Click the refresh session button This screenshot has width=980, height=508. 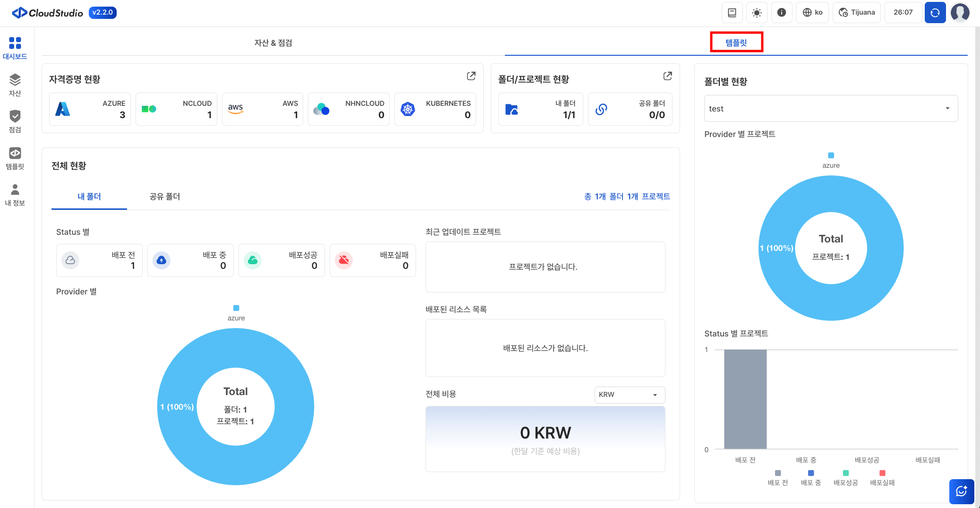point(935,13)
